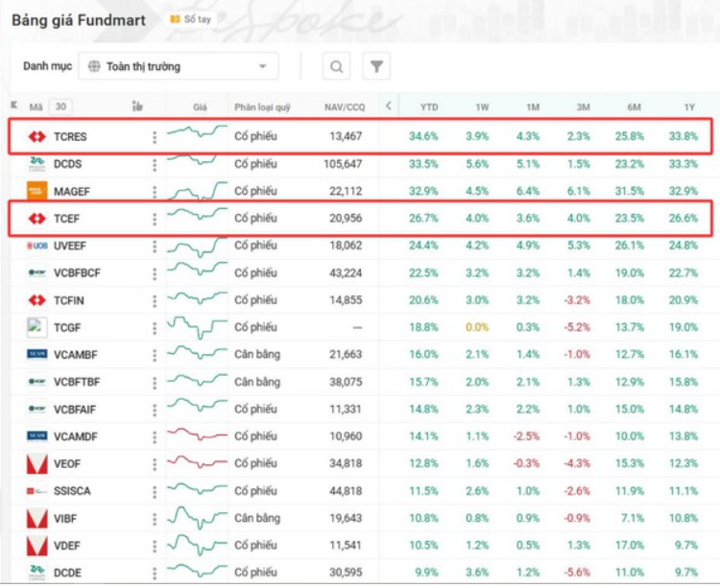
Task: Sort by Phân loại quỹ header
Action: coord(262,106)
